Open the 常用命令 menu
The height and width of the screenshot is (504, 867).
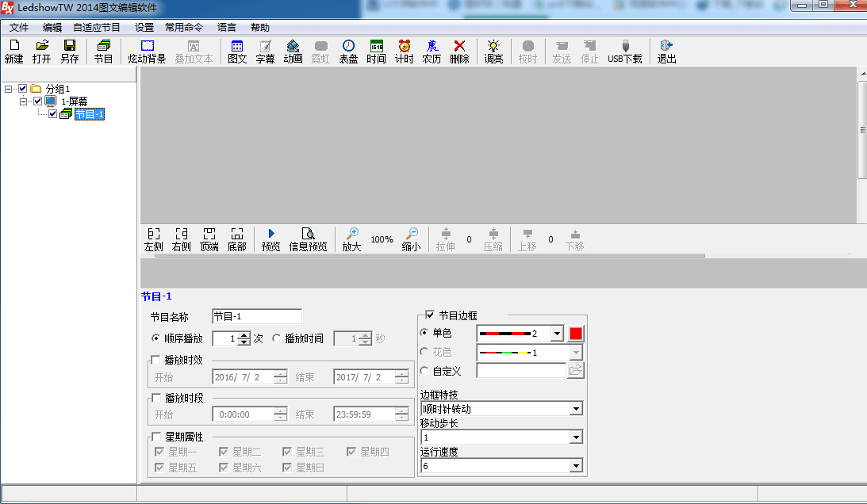[184, 27]
